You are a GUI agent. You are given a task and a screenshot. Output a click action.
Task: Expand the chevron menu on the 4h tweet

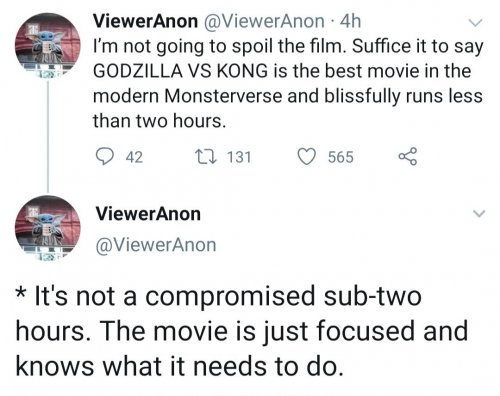(x=475, y=23)
